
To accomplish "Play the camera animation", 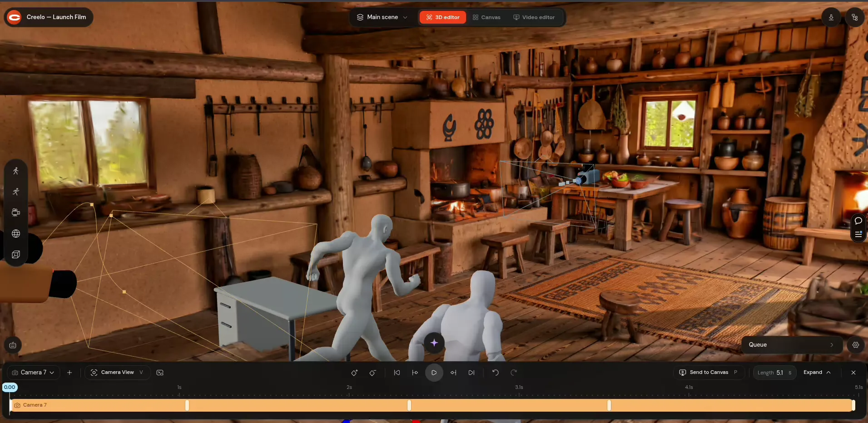I will coord(434,373).
